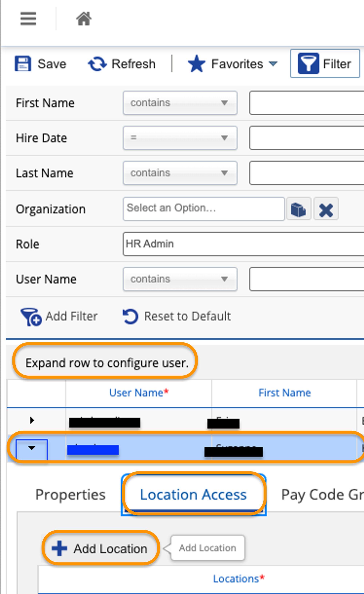Open First Name operator dropdown
This screenshot has height=594, width=364.
click(180, 103)
